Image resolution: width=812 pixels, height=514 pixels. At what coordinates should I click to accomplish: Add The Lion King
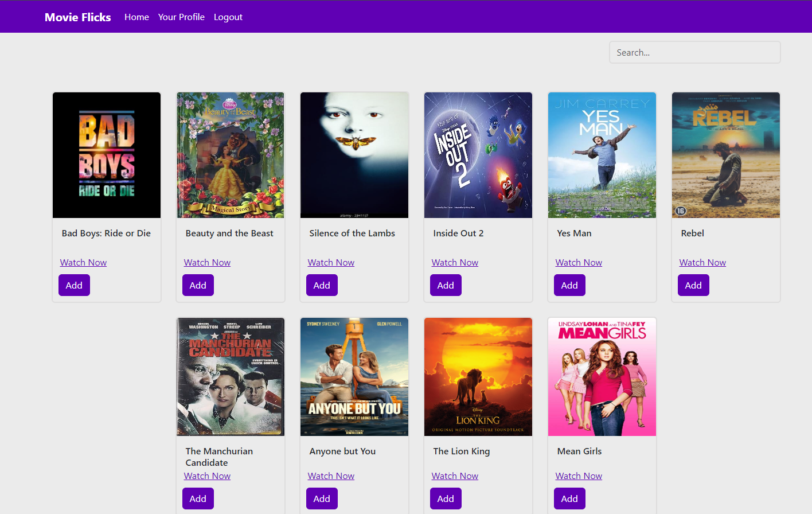(446, 498)
